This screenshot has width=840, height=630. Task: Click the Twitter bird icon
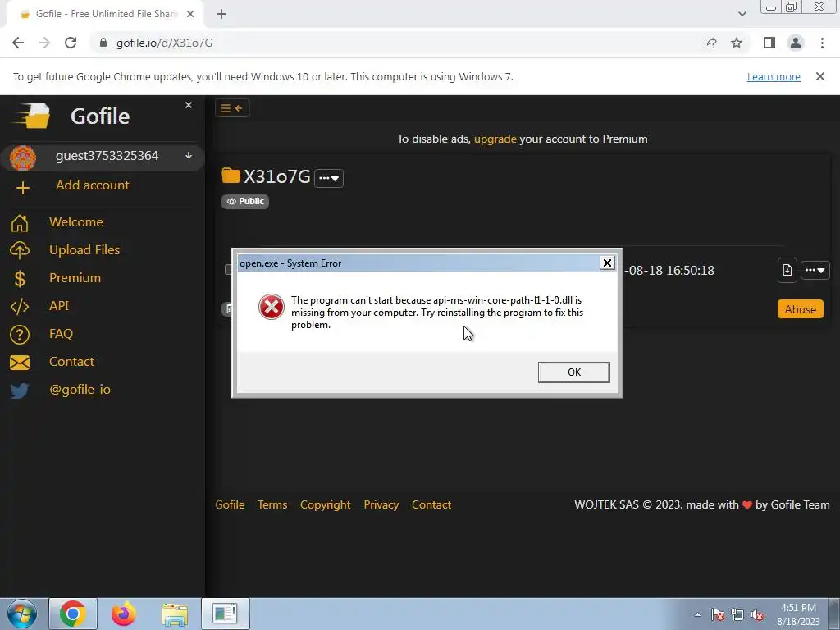pyautogui.click(x=20, y=390)
